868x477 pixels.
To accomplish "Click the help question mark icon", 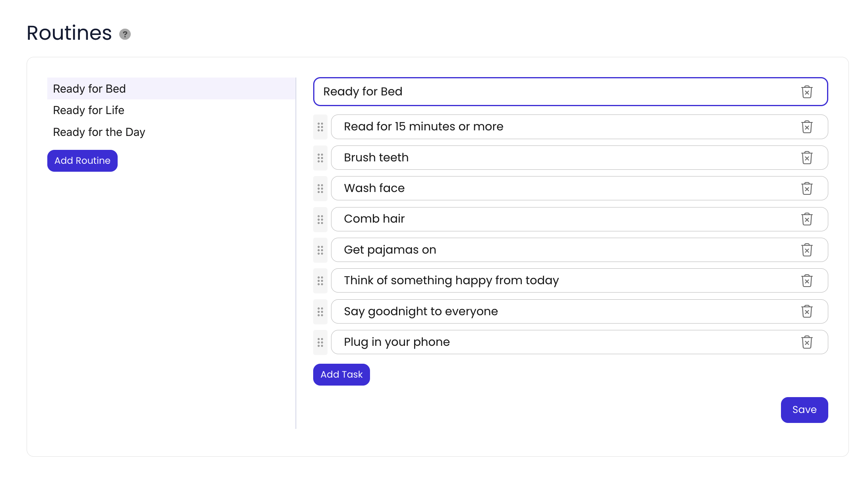I will pos(125,34).
